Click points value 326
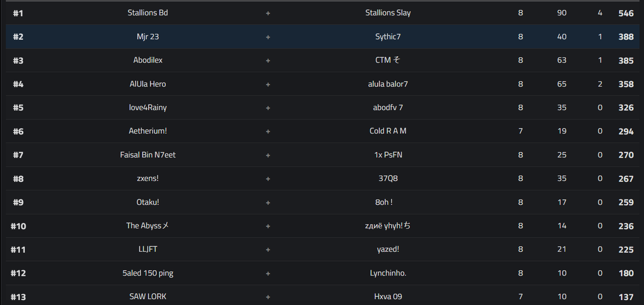The image size is (644, 305). coord(626,108)
